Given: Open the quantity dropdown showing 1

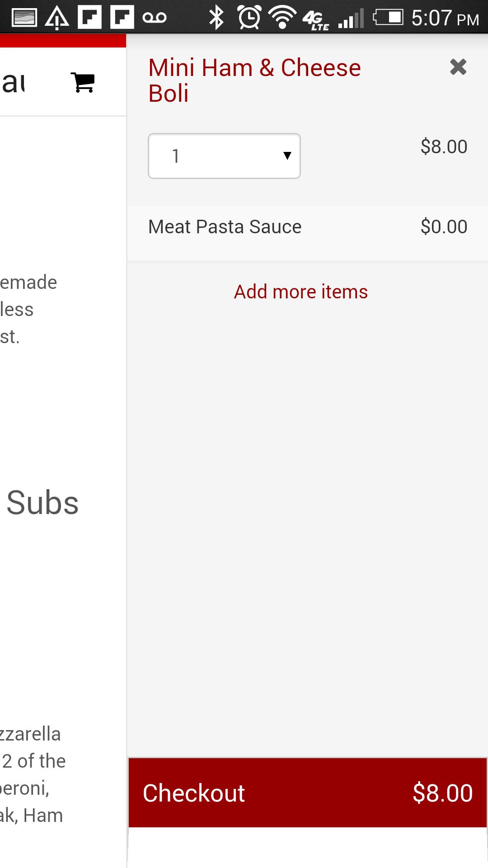Looking at the screenshot, I should [224, 156].
